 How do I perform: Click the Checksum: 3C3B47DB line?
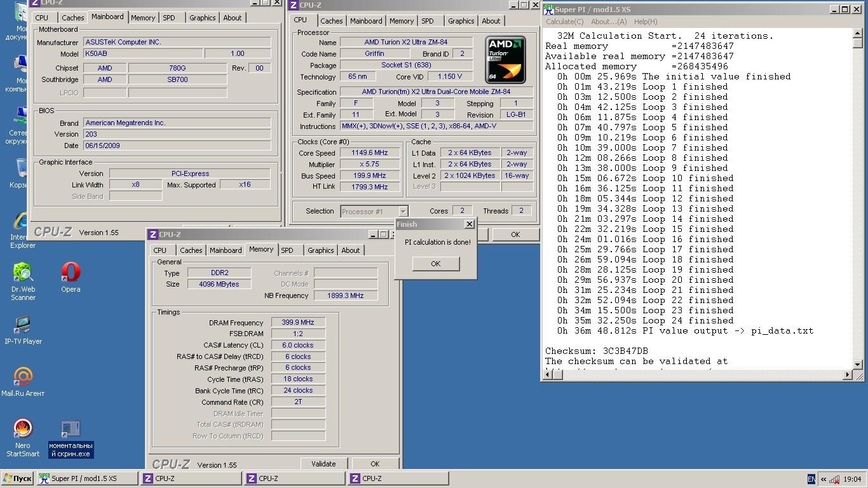(x=597, y=351)
